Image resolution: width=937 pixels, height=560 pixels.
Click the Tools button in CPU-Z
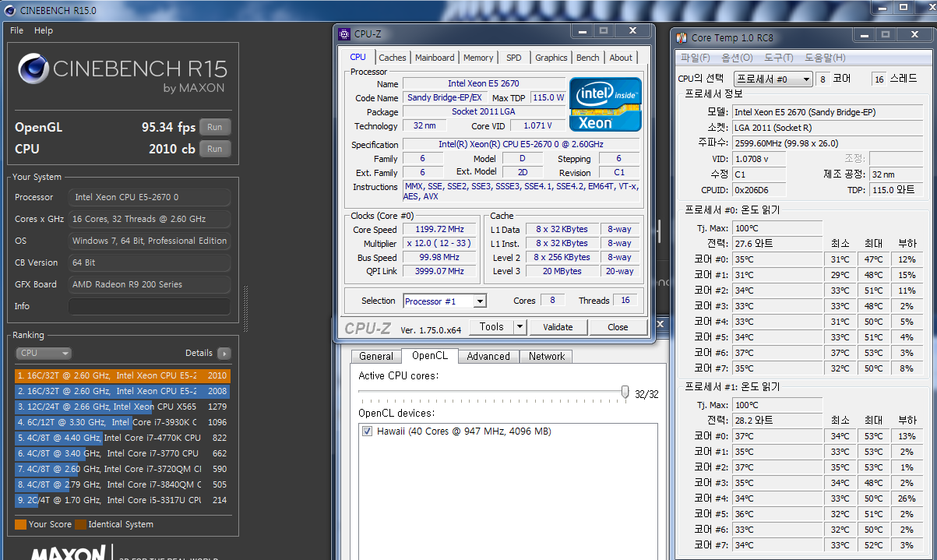click(491, 327)
